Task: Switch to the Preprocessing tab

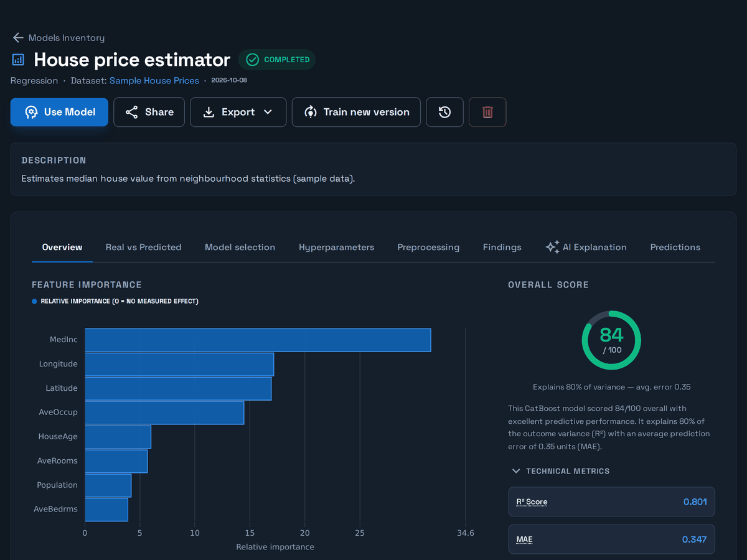Action: [x=428, y=247]
